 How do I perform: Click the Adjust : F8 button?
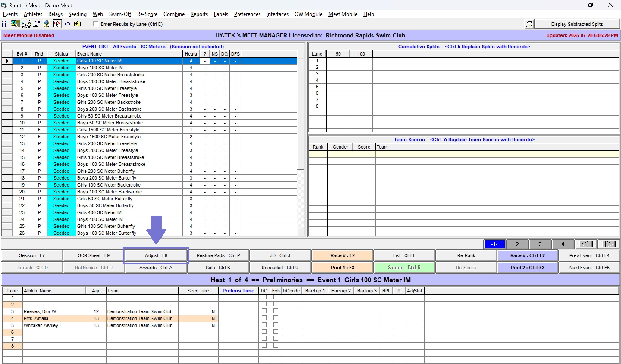click(x=156, y=255)
